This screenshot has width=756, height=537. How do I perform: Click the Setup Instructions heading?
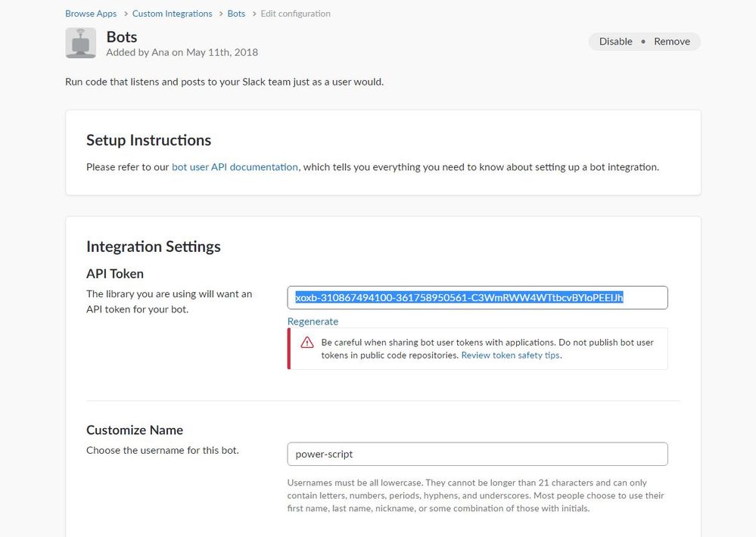(x=148, y=140)
